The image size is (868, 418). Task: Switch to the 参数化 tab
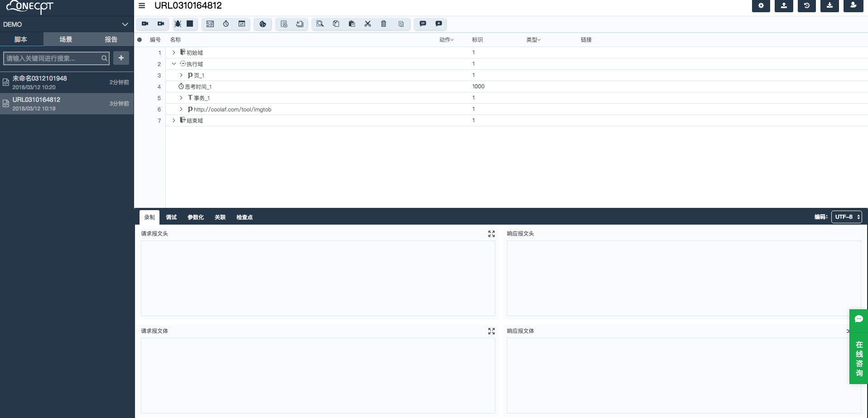tap(195, 217)
